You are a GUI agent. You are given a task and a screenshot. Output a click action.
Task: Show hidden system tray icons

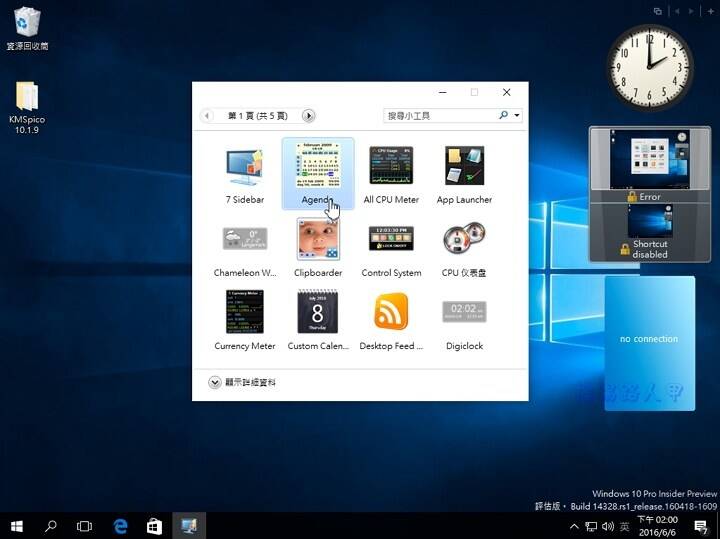click(574, 527)
